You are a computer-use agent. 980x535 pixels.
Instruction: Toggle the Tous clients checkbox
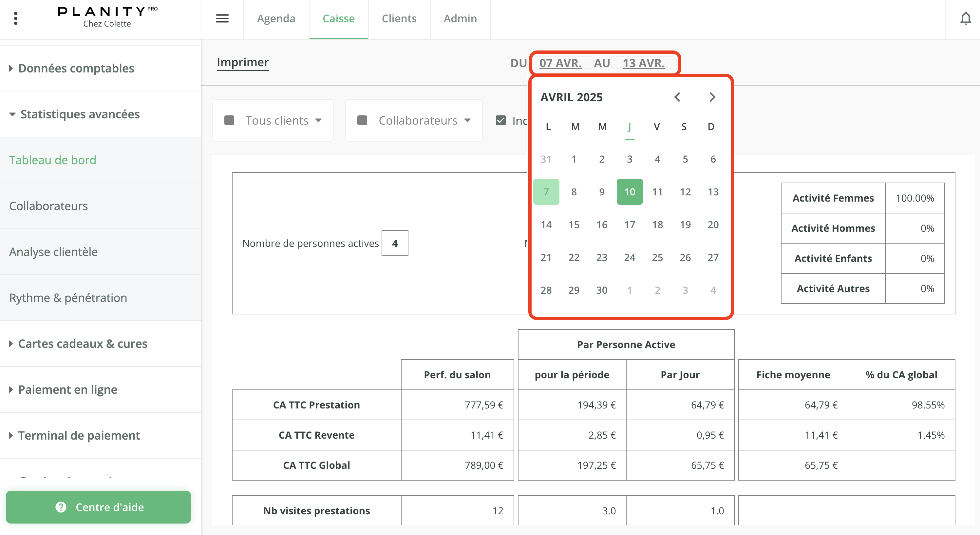pyautogui.click(x=229, y=120)
